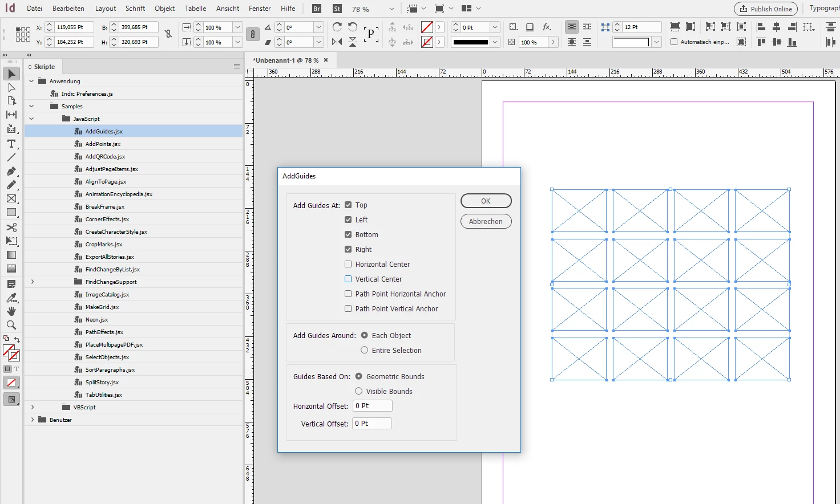Open the Objekt menu
The height and width of the screenshot is (504, 840).
164,9
